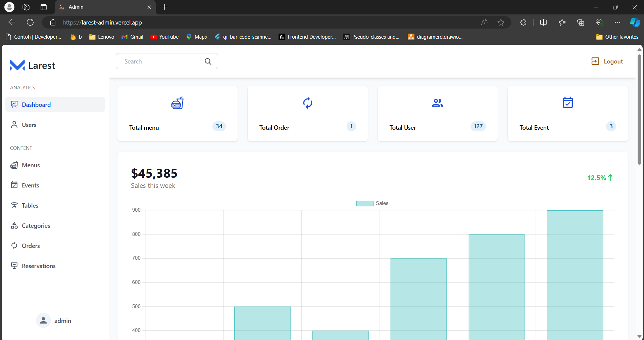Open browser Extensions icon
The height and width of the screenshot is (340, 644).
coord(523,23)
